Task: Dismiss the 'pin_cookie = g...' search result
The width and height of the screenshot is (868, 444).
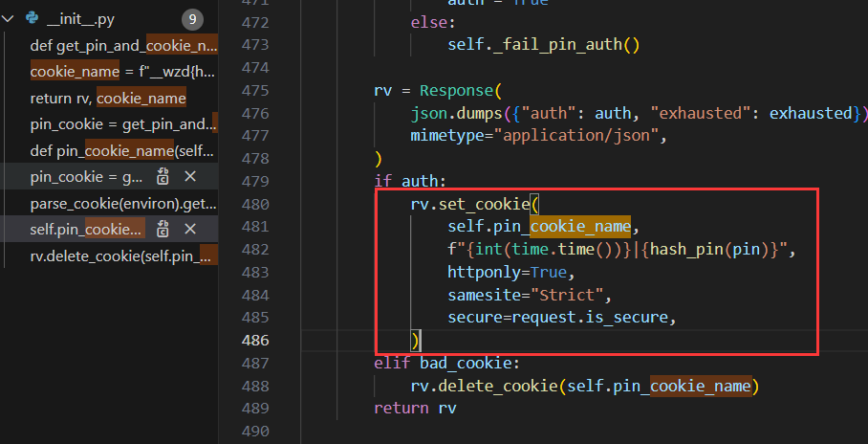Action: (x=190, y=176)
